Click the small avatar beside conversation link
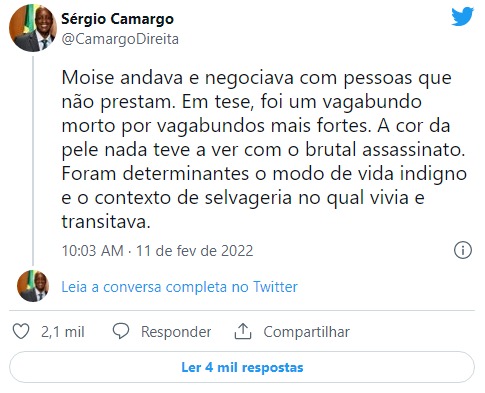The height and width of the screenshot is (393, 485). tap(33, 286)
